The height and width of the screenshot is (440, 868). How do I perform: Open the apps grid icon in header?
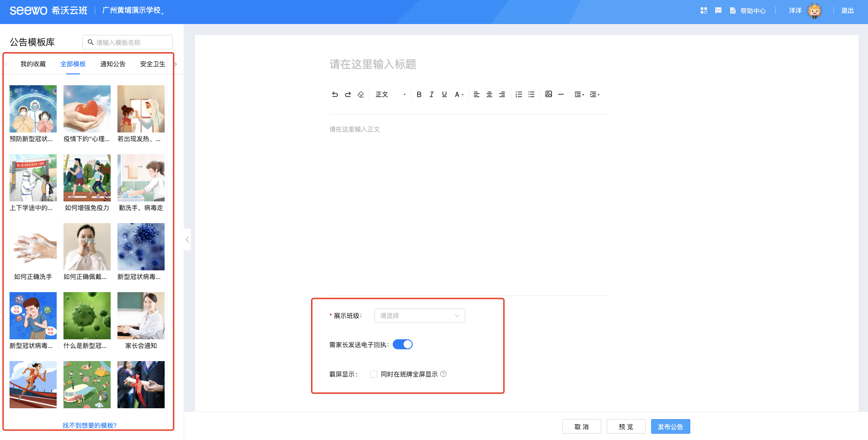click(704, 10)
